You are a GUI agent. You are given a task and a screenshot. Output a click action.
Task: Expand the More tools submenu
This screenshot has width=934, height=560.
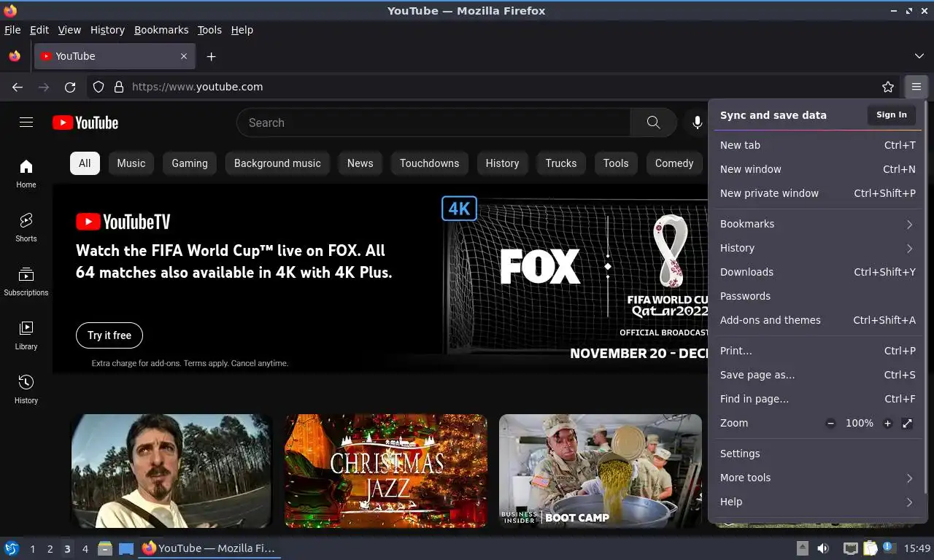pyautogui.click(x=817, y=478)
